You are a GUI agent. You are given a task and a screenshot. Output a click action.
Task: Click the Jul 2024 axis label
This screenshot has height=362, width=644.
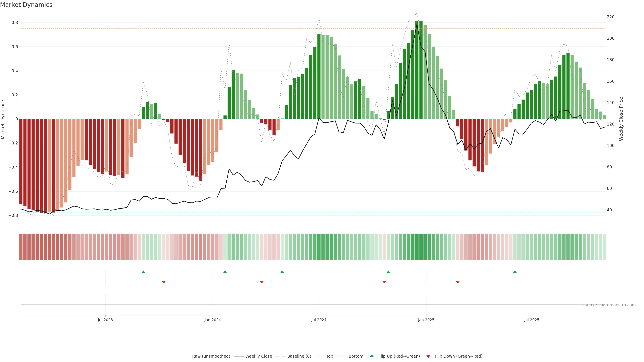pos(319,320)
